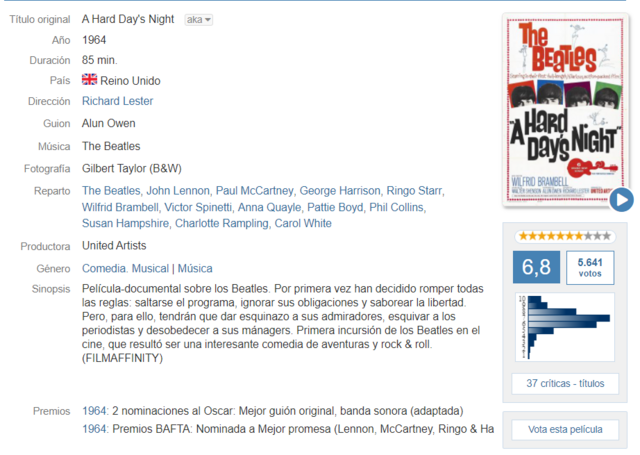Open the 1964 Oscar nominations year link
The width and height of the screenshot is (640, 455).
pos(94,411)
